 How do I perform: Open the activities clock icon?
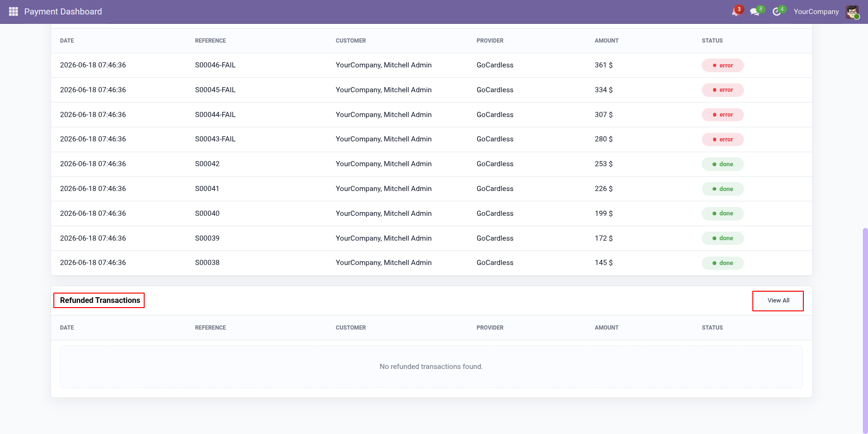click(x=777, y=12)
